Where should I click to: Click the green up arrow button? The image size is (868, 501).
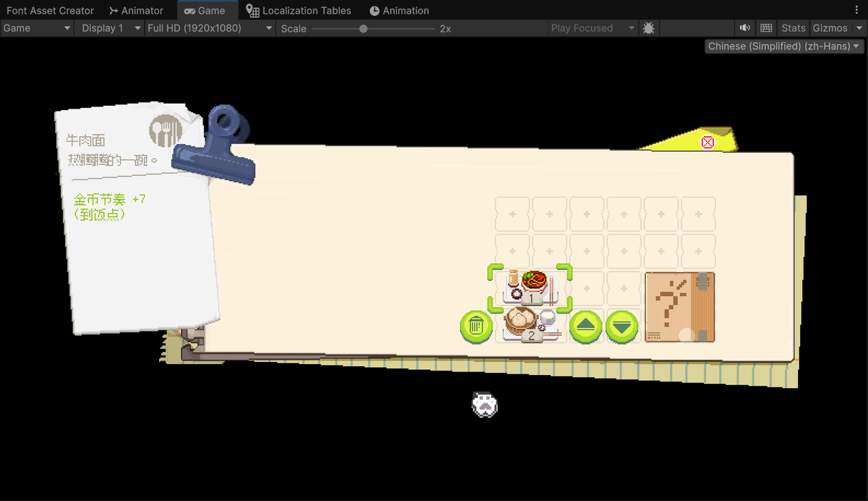click(586, 327)
